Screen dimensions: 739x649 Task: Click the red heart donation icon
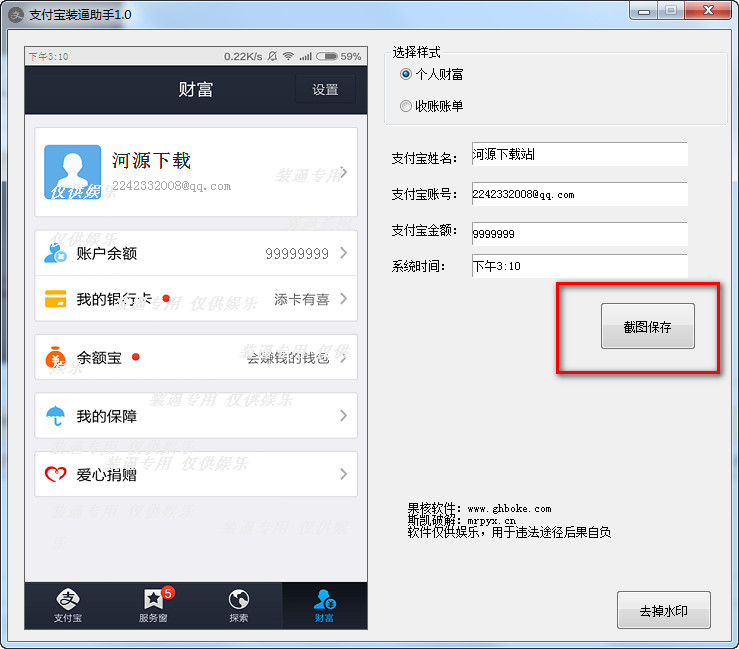click(55, 474)
